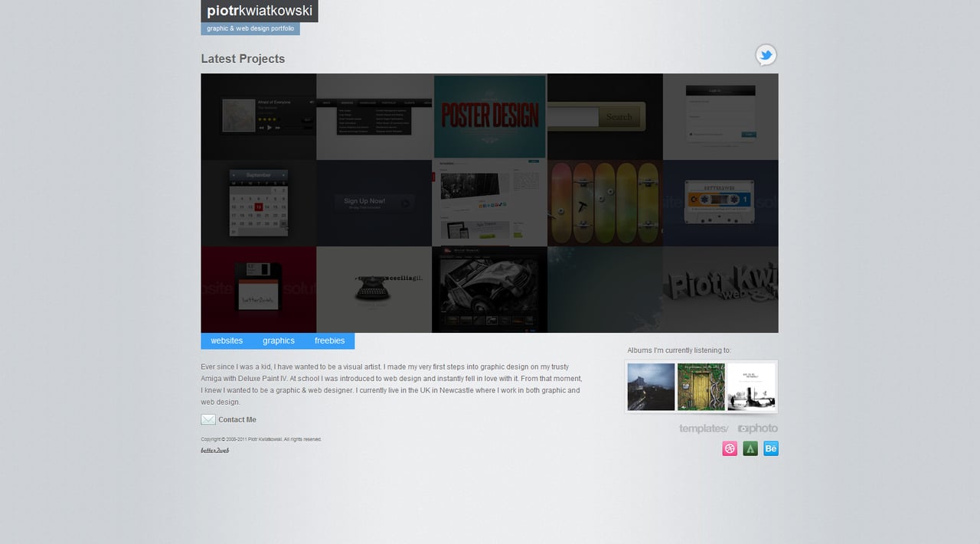This screenshot has width=980, height=544.
Task: Open the cassette tape project thumbnail
Action: (720, 203)
